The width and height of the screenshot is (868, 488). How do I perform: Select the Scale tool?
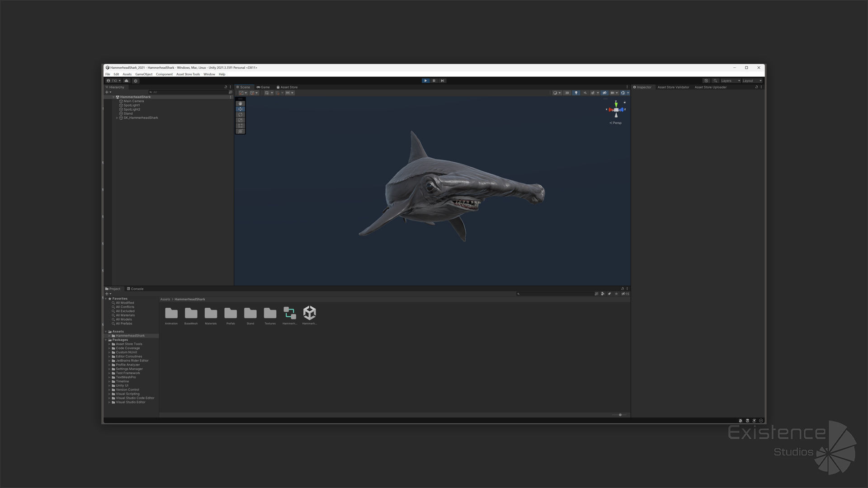tap(241, 120)
